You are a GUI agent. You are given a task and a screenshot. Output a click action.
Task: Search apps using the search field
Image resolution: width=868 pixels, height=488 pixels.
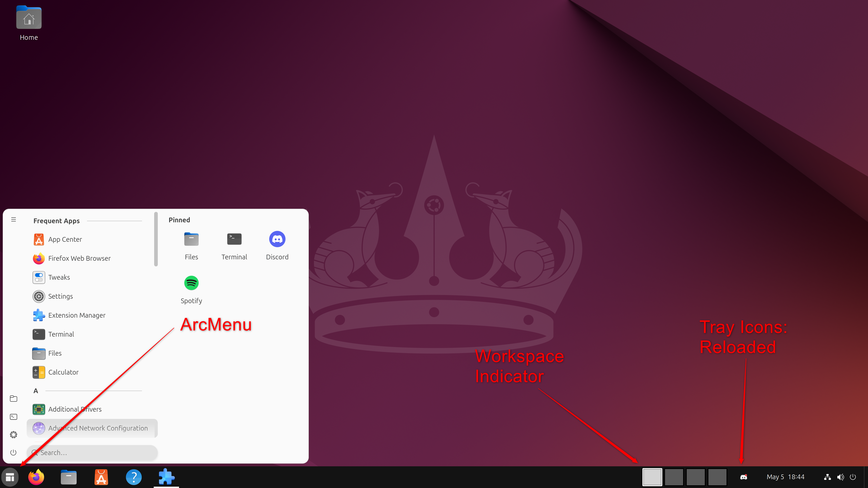[92, 452]
